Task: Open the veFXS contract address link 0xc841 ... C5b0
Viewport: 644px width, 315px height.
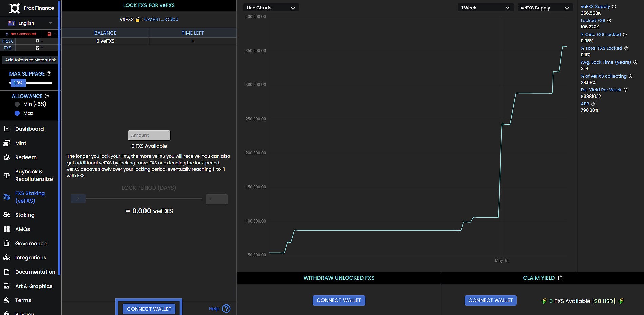Action: click(161, 19)
